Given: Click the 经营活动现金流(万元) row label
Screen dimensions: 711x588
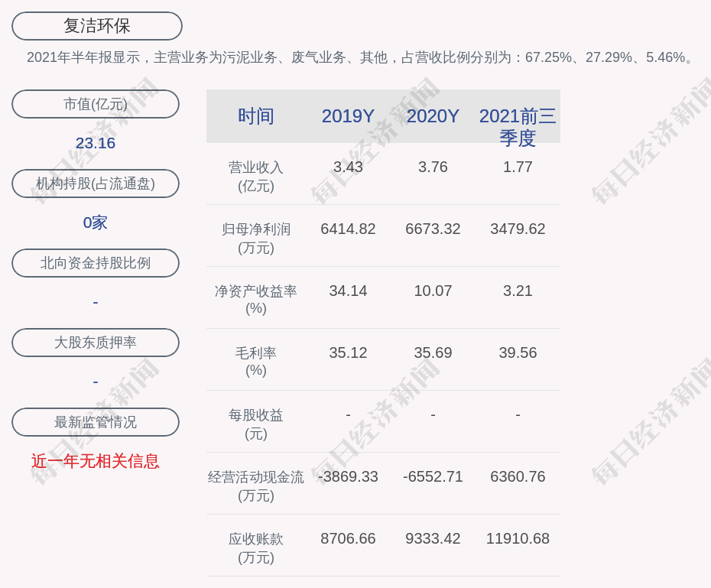Looking at the screenshot, I should click(x=256, y=486).
